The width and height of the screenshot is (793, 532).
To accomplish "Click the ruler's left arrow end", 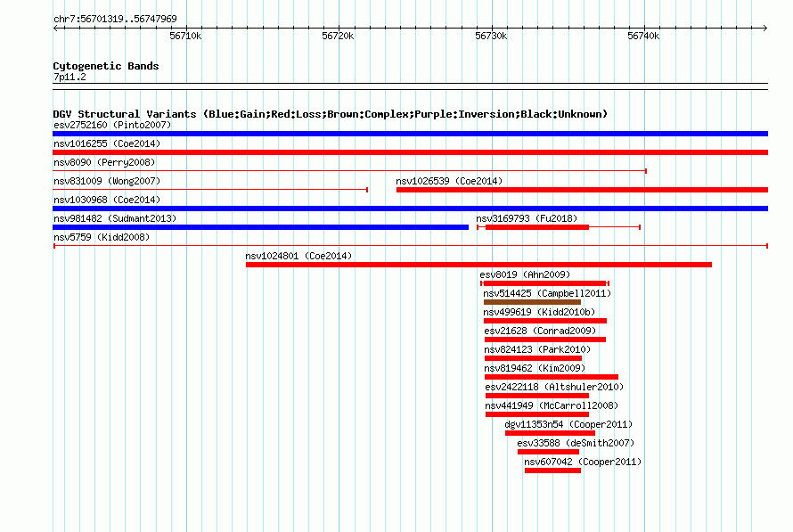I will (55, 28).
